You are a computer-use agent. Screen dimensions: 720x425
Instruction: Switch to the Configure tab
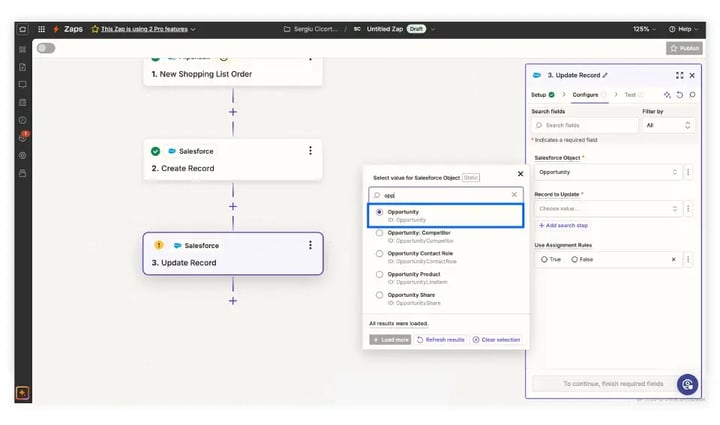pyautogui.click(x=589, y=95)
